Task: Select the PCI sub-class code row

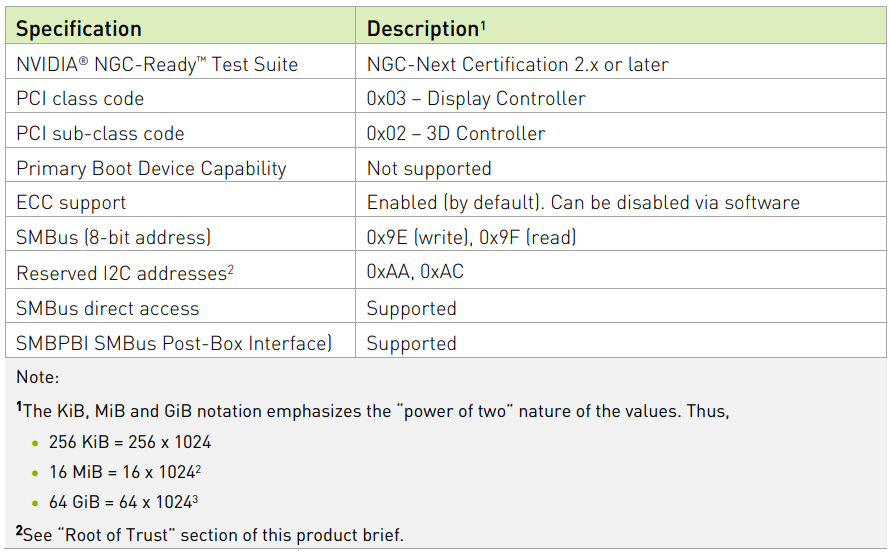Action: click(446, 131)
